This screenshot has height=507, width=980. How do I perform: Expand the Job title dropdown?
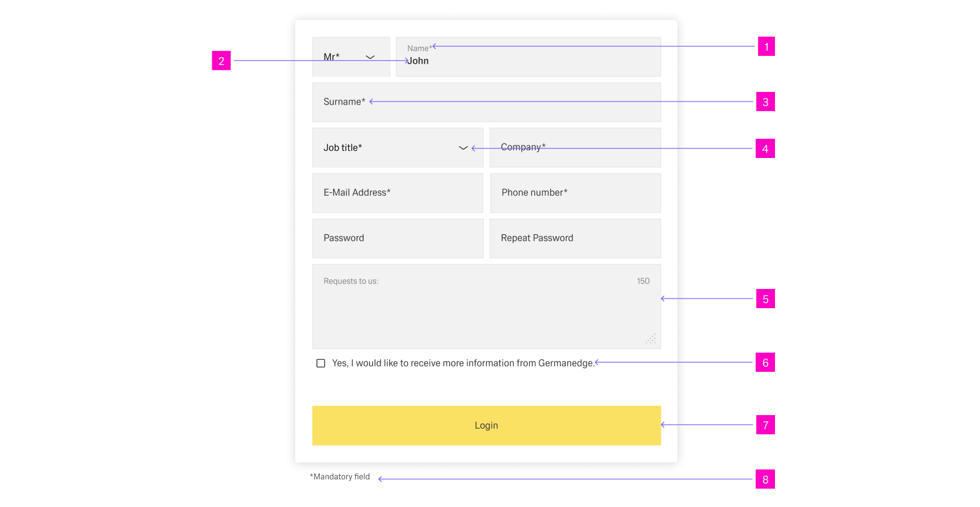397,148
